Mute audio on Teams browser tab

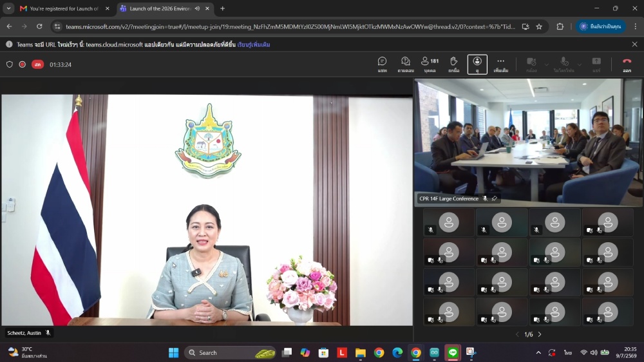click(x=197, y=8)
